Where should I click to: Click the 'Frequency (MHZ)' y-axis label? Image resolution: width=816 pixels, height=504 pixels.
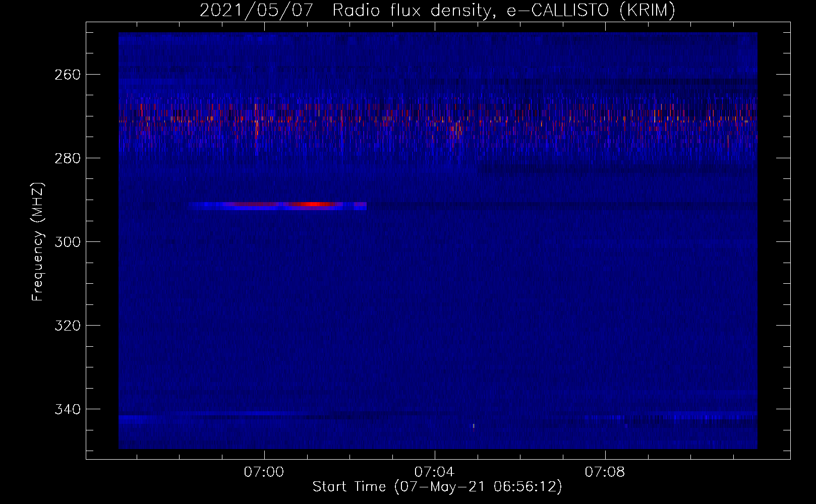point(38,242)
